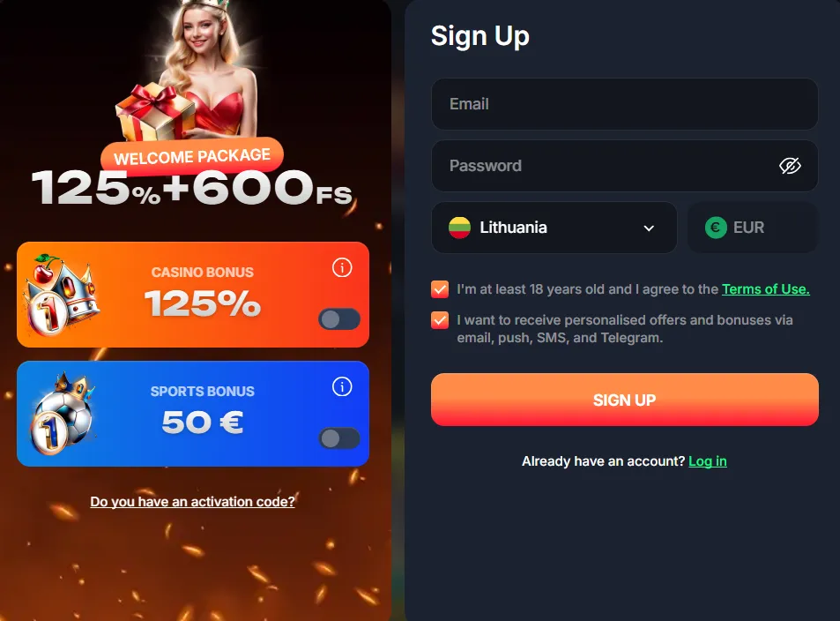Click the Casino Bonus info icon
The width and height of the screenshot is (840, 621).
click(342, 267)
